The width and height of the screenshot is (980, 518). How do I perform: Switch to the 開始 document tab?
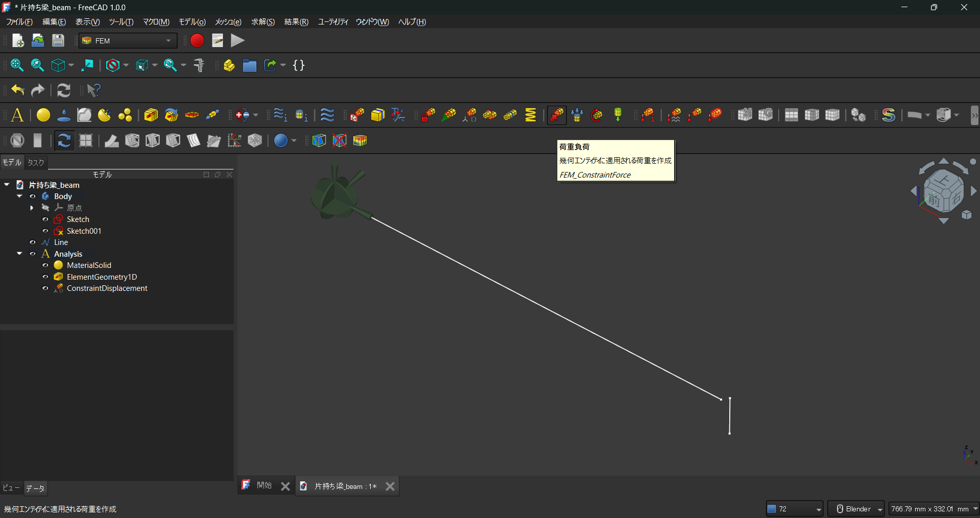(x=264, y=485)
